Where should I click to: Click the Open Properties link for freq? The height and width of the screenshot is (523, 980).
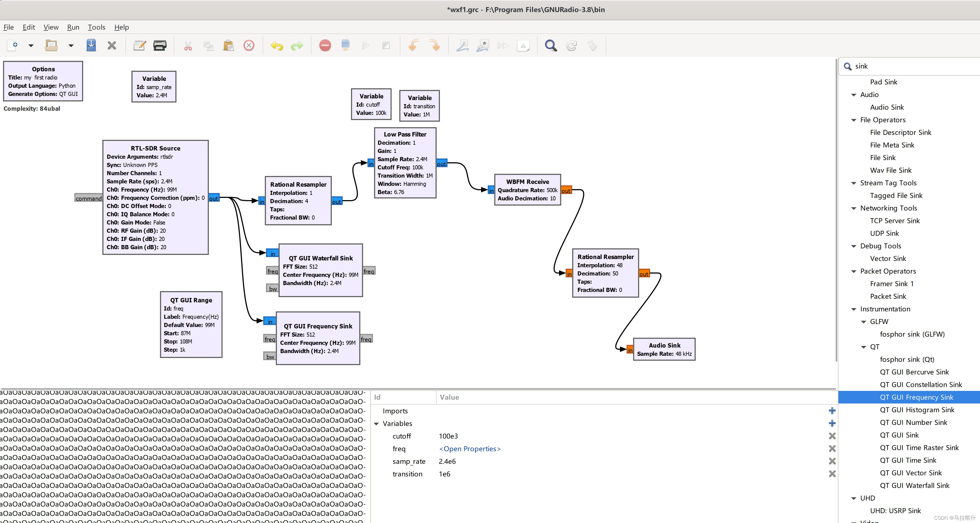pyautogui.click(x=470, y=449)
